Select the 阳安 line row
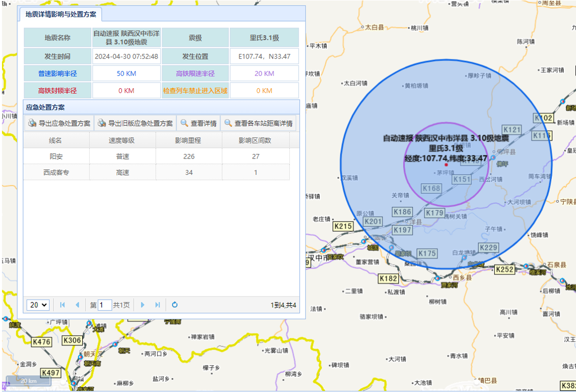This screenshot has height=392, width=576. point(56,157)
